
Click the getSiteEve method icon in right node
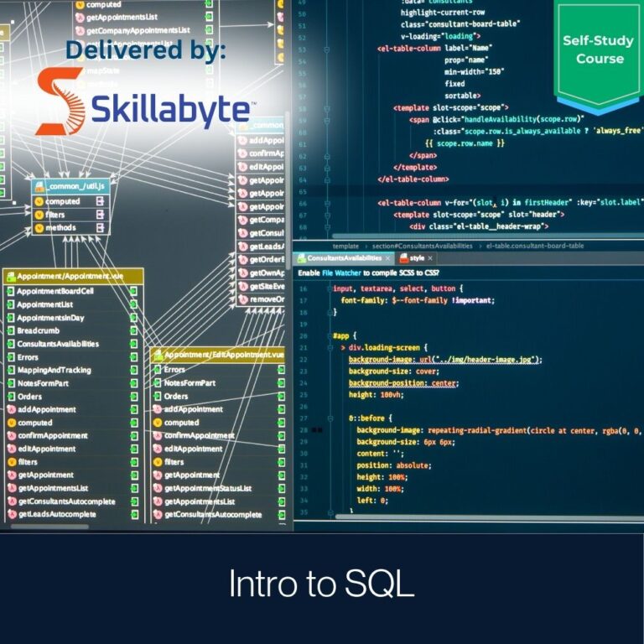point(242,286)
